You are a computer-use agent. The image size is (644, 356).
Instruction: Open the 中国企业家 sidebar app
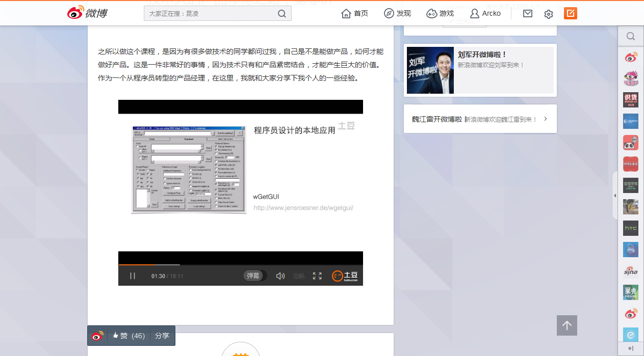pyautogui.click(x=631, y=164)
